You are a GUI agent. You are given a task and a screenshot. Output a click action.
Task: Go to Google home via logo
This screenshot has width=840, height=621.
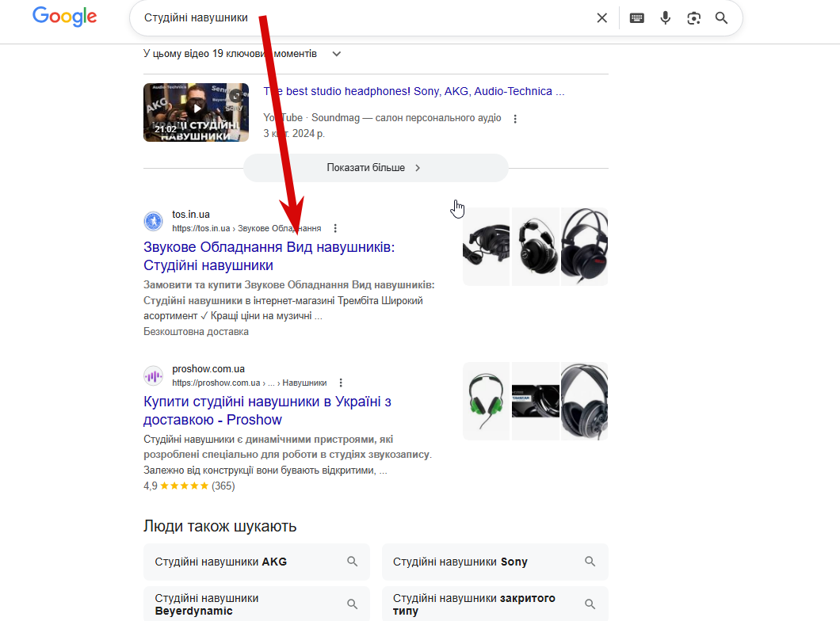[x=65, y=17]
